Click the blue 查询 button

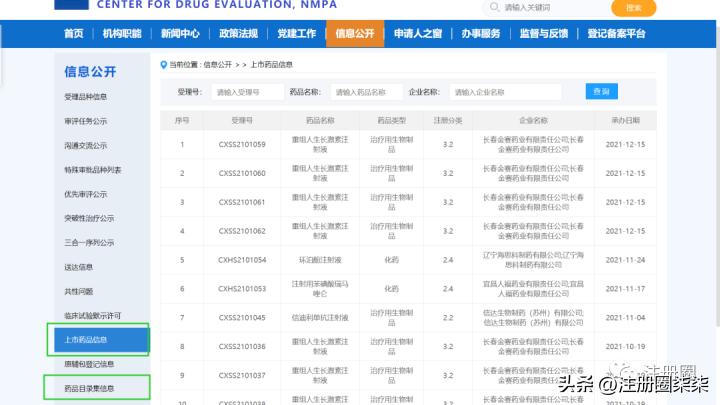(602, 91)
